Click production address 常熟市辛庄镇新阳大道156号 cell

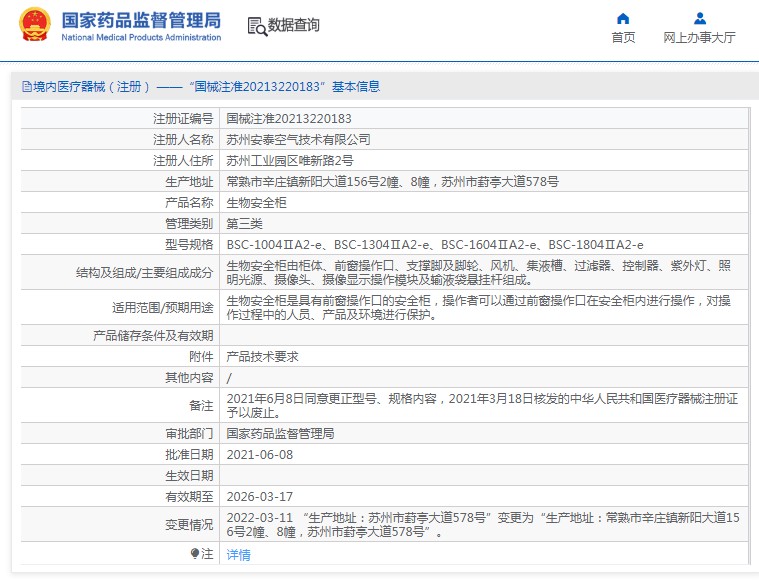(484, 182)
